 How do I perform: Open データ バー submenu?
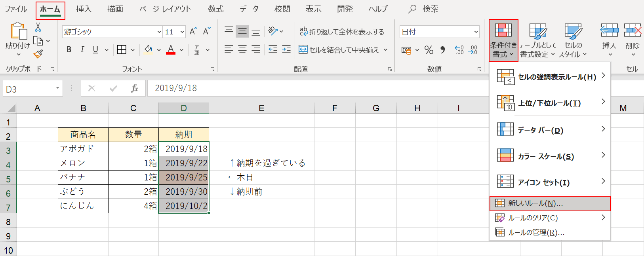click(x=550, y=130)
